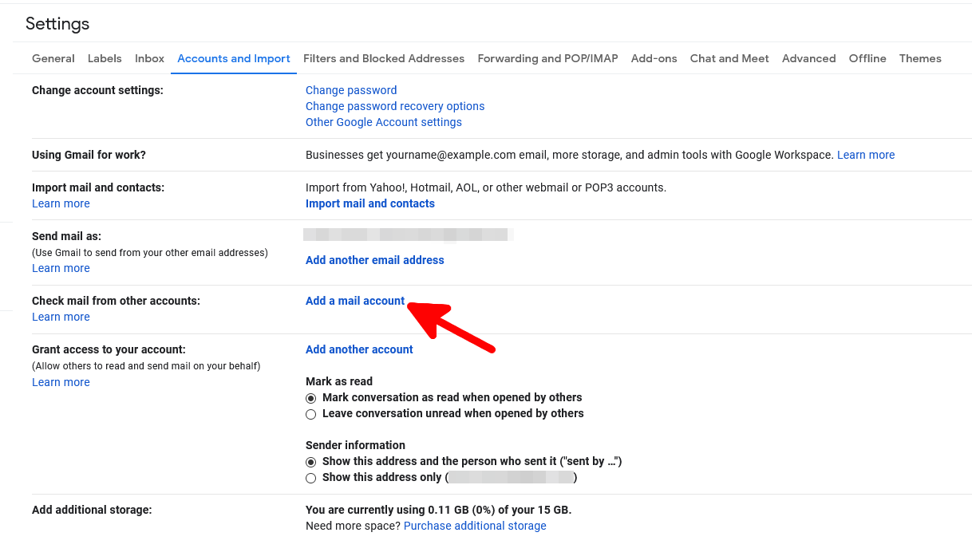Open the Themes tab

tap(919, 58)
